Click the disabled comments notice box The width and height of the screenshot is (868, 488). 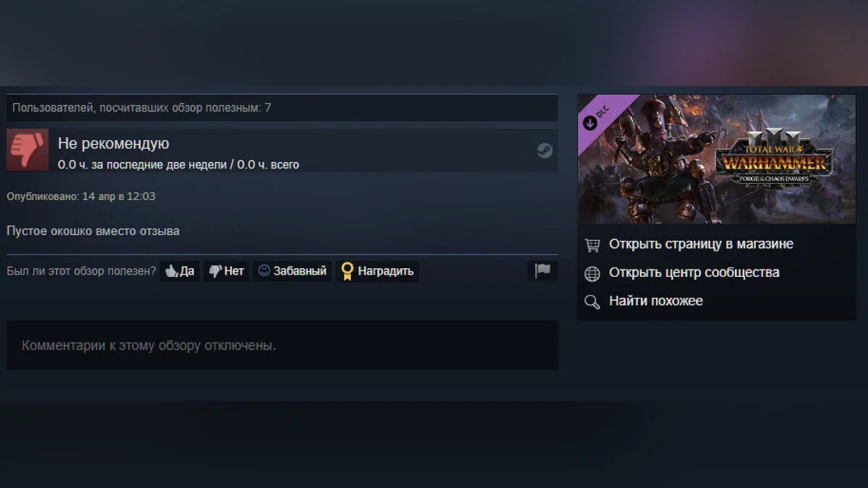coord(282,346)
